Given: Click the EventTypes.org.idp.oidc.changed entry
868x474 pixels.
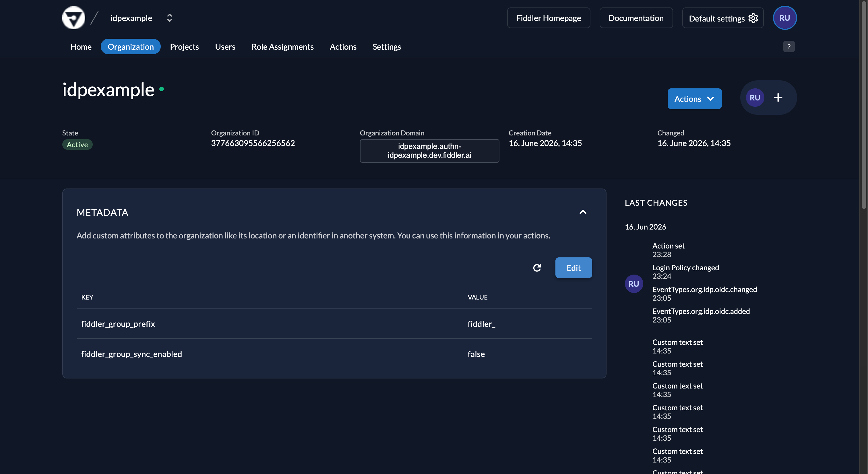Looking at the screenshot, I should click(704, 294).
